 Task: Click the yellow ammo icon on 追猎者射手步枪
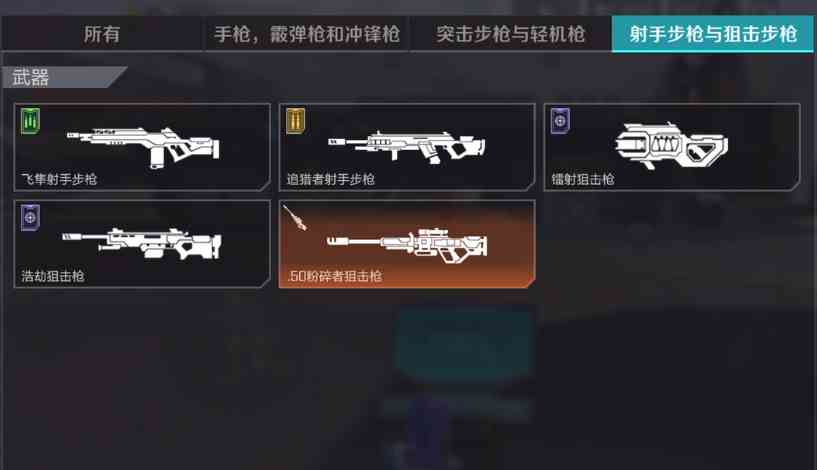tap(295, 121)
